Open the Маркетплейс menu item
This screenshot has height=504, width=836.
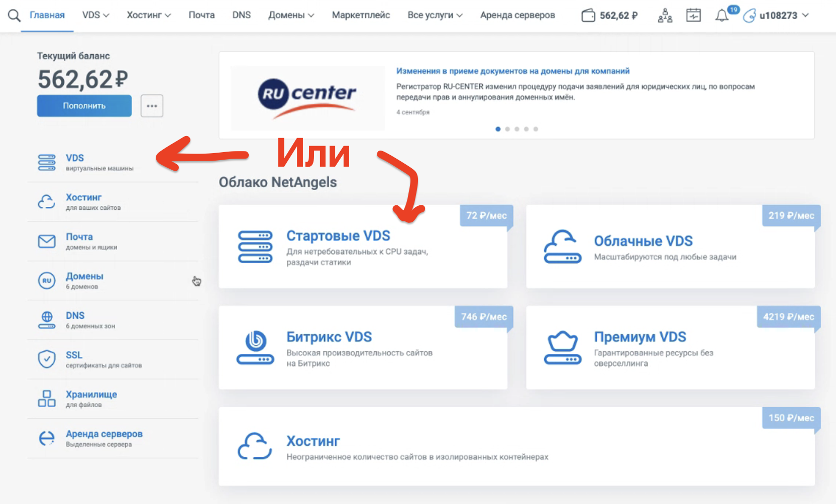361,16
